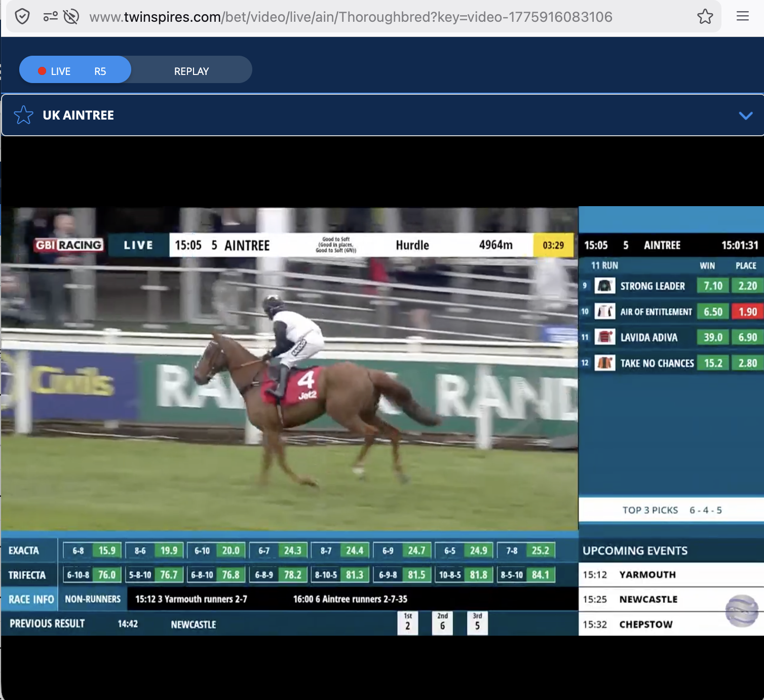Click the trifecta 10-8-5 paying 81.8
764x700 pixels.
[x=464, y=575]
